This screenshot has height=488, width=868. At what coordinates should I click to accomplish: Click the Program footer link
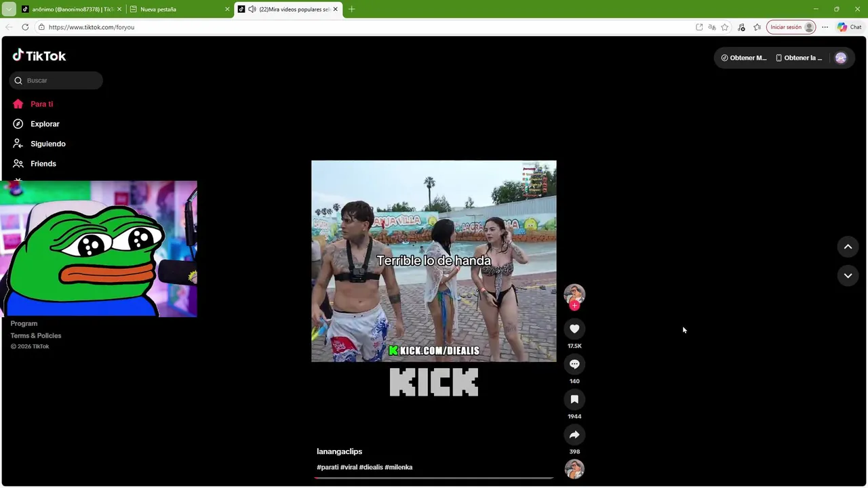(x=24, y=323)
